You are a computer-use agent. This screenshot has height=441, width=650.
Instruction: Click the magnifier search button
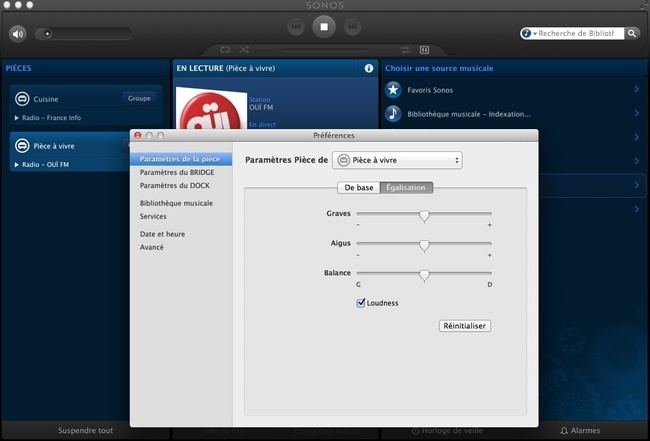pos(631,34)
